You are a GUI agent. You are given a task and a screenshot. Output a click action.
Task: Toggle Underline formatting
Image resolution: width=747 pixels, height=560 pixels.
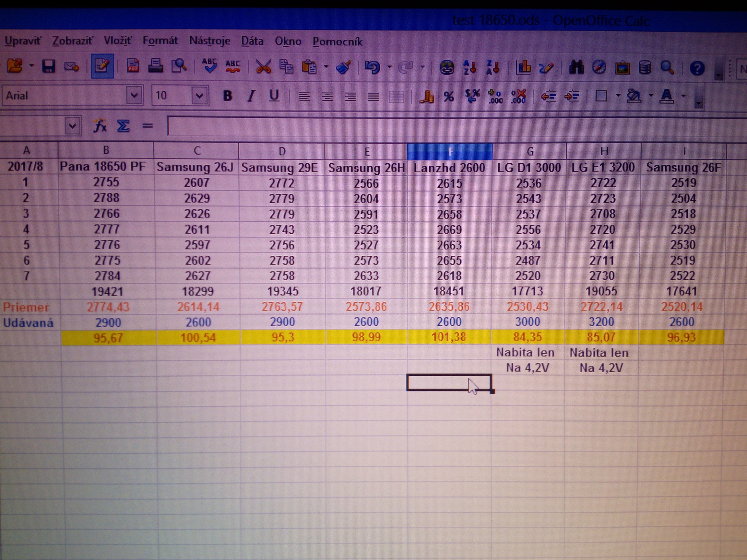tap(274, 96)
